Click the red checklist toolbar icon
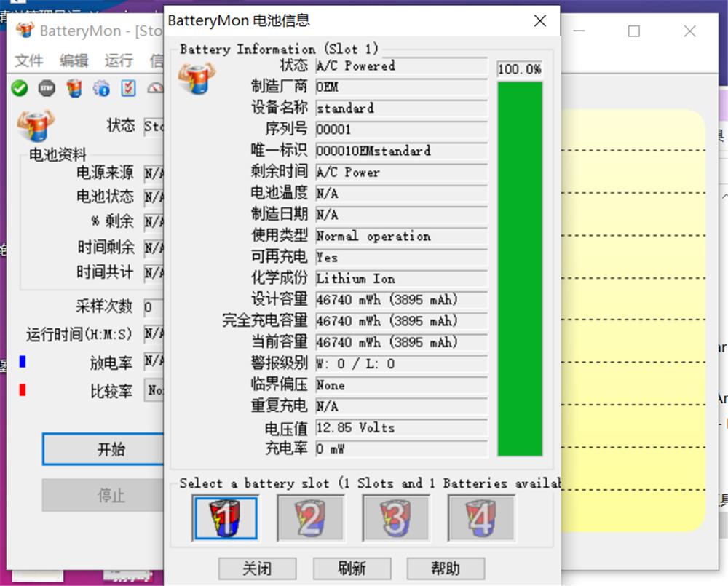The height and width of the screenshot is (586, 728). tap(129, 89)
